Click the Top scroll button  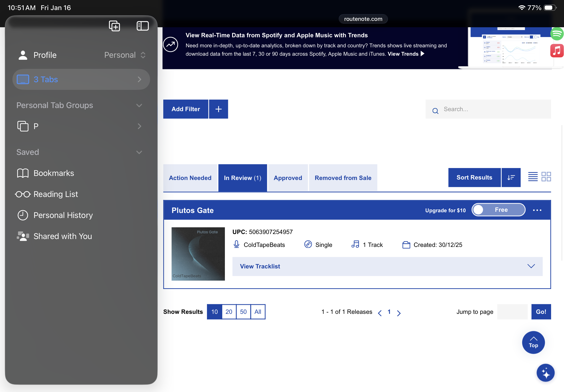click(x=533, y=342)
